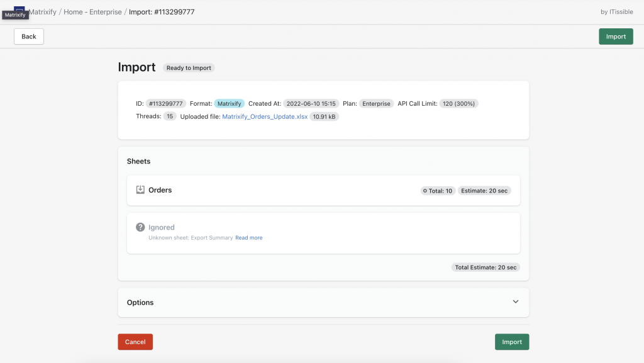Click Read more about the ignored sheet
The height and width of the screenshot is (363, 644).
pyautogui.click(x=249, y=238)
